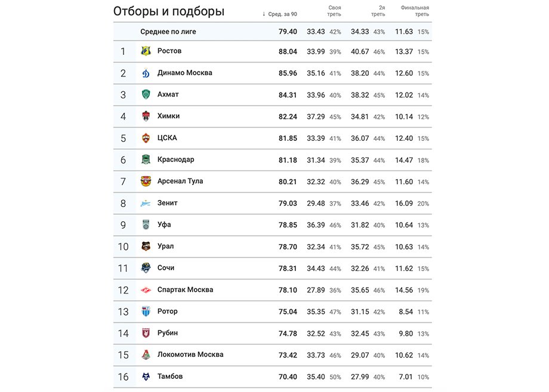Click the Spartak Moscow crest
Screen dimensions: 549x392
pyautogui.click(x=146, y=290)
